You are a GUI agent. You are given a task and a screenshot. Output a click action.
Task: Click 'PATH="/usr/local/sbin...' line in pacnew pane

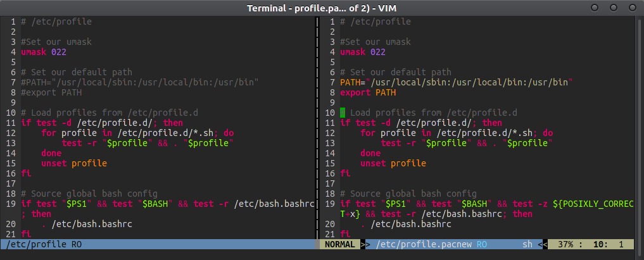tap(457, 82)
